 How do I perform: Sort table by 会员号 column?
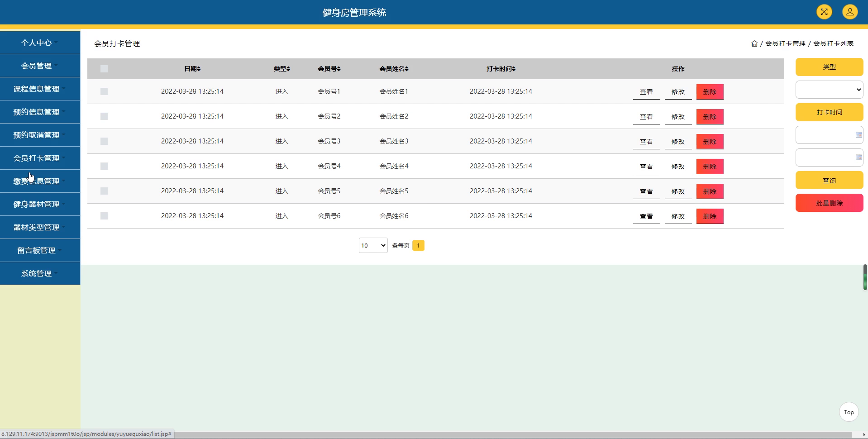pos(329,69)
